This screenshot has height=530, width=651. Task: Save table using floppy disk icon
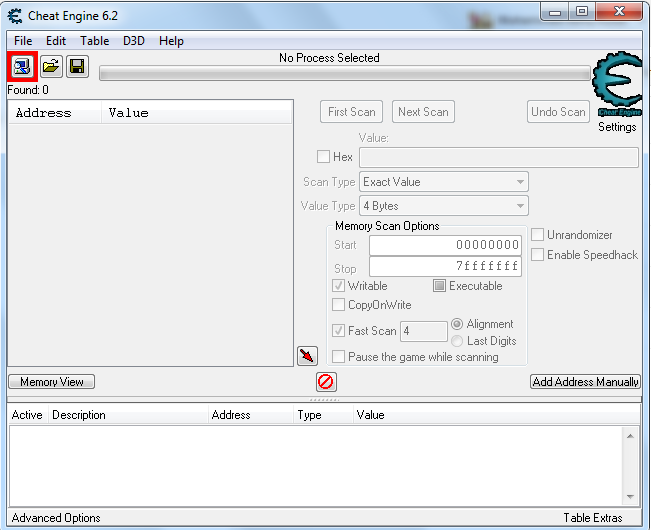click(x=77, y=66)
